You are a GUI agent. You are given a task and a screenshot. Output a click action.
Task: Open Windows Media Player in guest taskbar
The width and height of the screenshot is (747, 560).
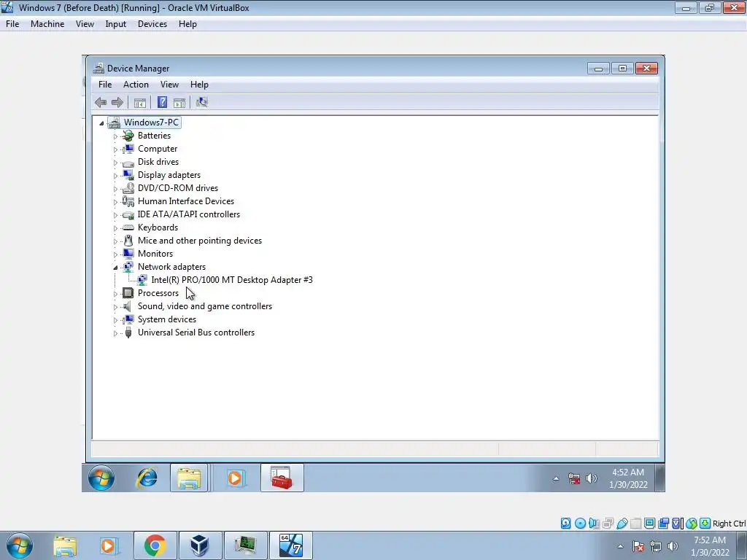pos(235,478)
